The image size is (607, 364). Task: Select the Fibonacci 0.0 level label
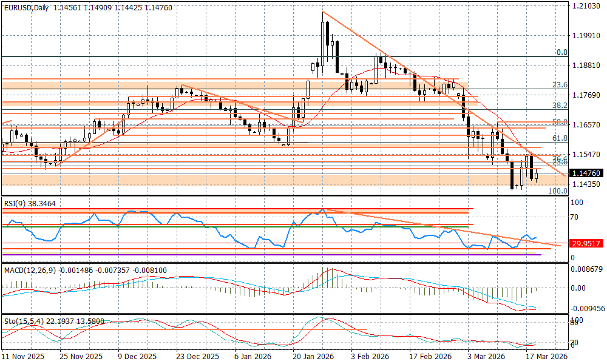point(561,53)
